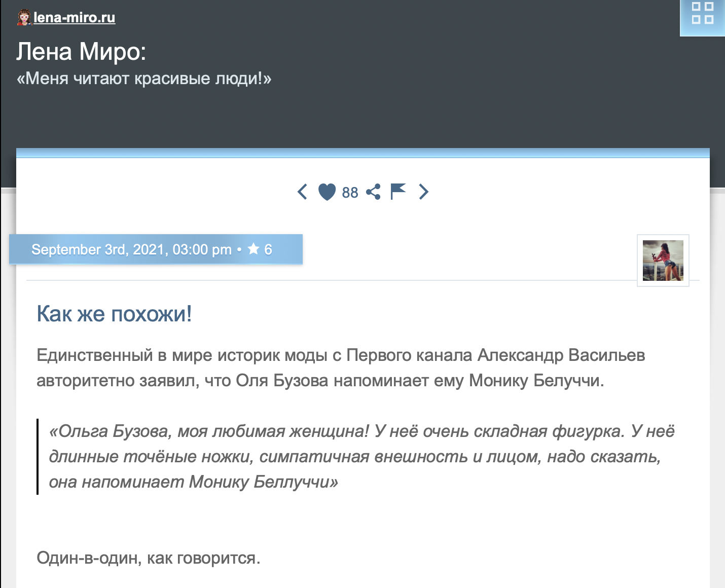
Task: Open the lena-miro.ru journal link
Action: tap(75, 17)
